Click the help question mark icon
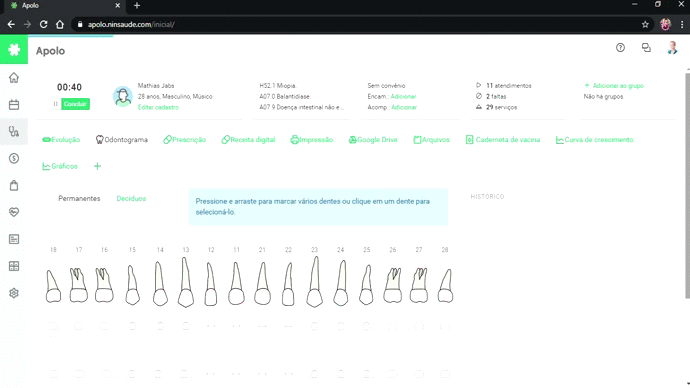690x388 pixels. (620, 48)
